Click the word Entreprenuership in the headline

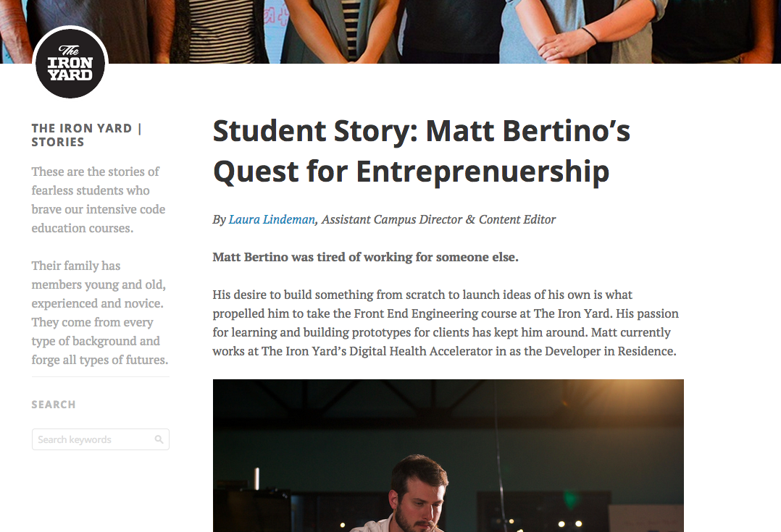click(x=483, y=172)
